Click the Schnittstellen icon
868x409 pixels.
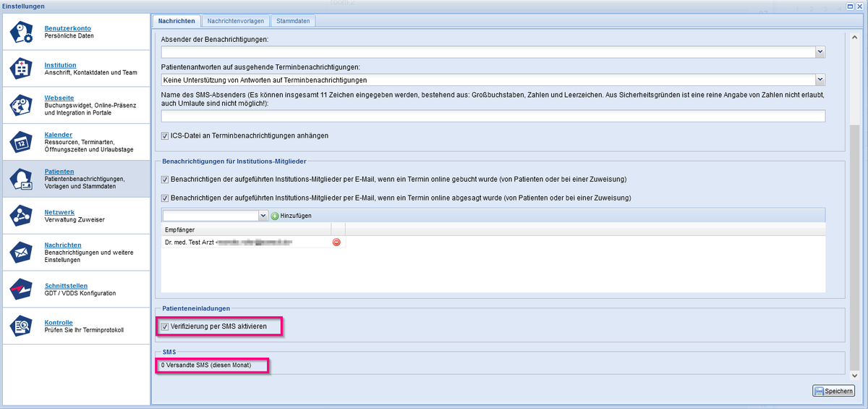(x=22, y=290)
